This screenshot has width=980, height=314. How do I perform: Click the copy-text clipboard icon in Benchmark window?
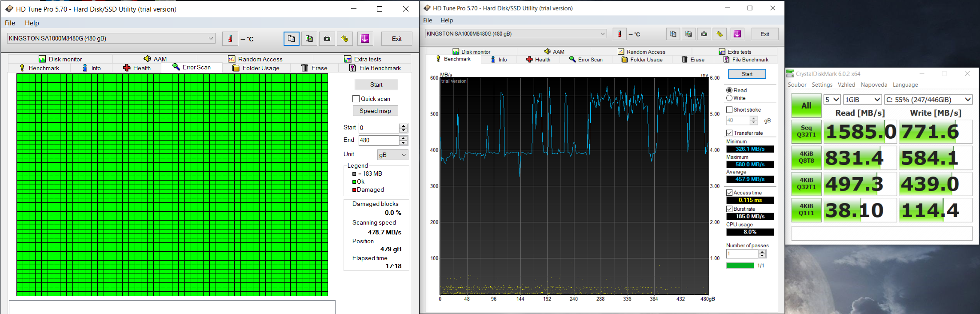tap(673, 34)
